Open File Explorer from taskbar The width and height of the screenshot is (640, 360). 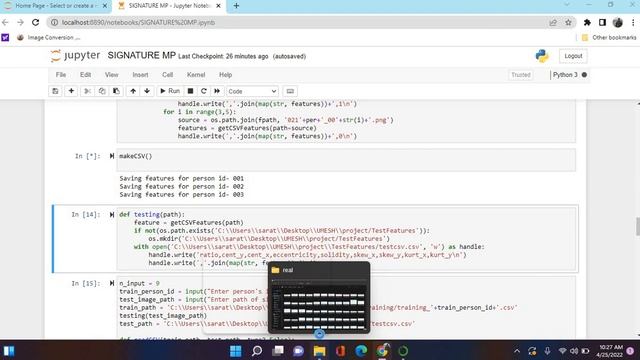click(x=319, y=351)
